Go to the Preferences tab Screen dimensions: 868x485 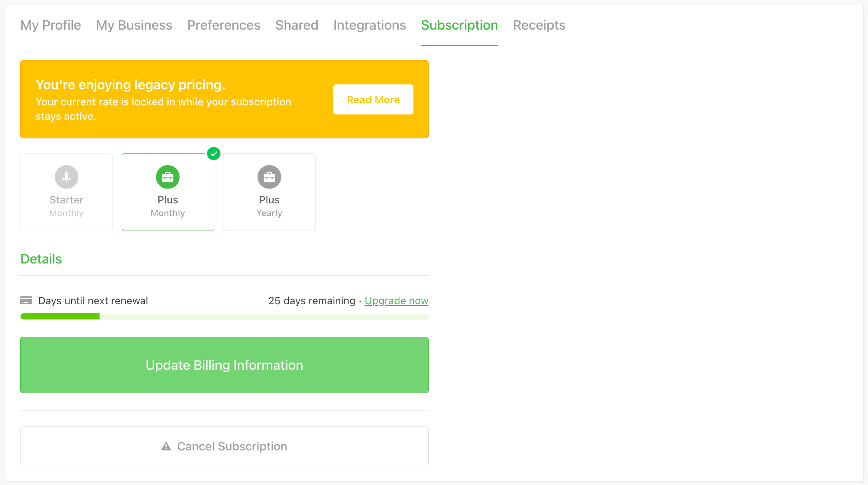tap(223, 25)
